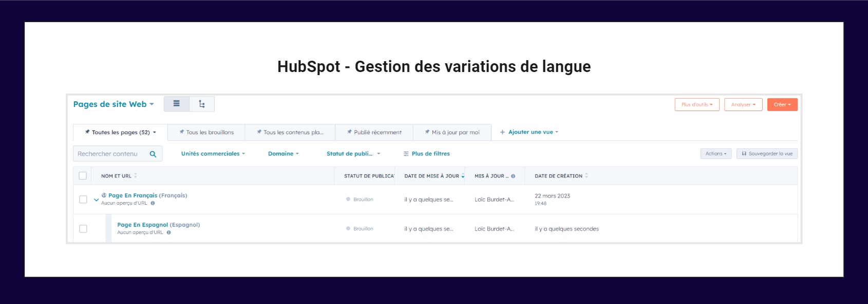This screenshot has width=868, height=304.
Task: Click "il y a quelques se..." in Espagnol row
Action: (x=429, y=229)
